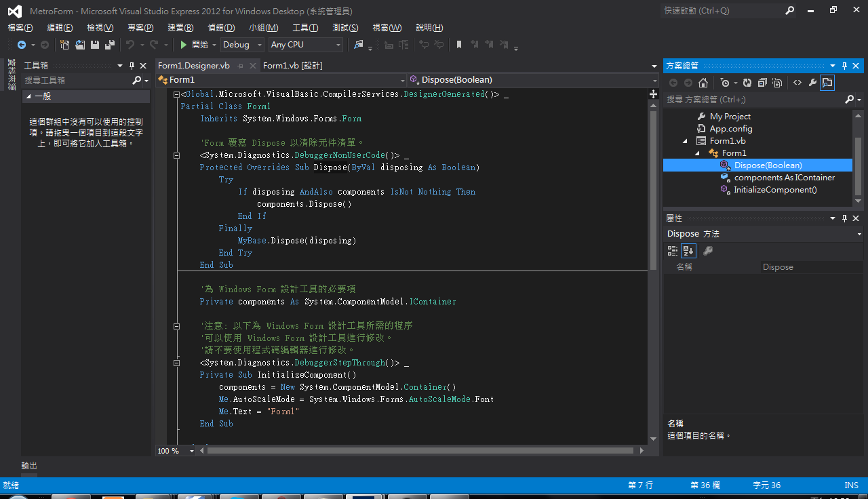868x499 pixels.
Task: Pin the Properties panel pushpin
Action: coord(845,218)
